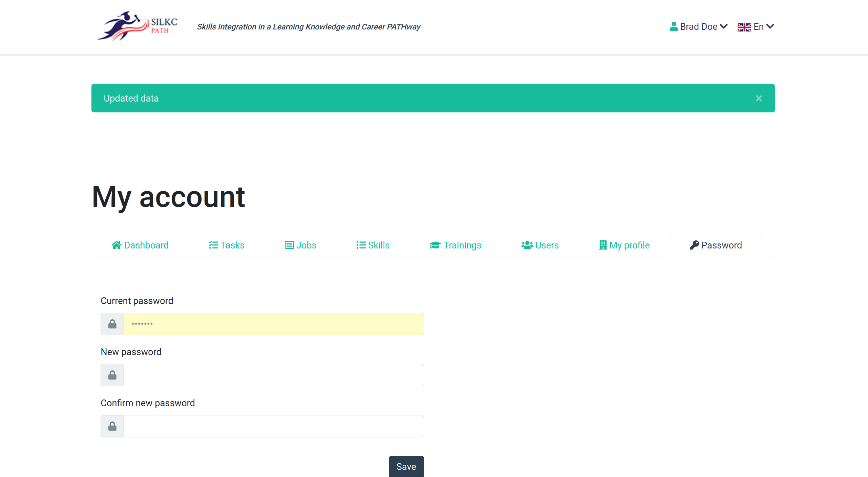Open the Skills tab
This screenshot has width=868, height=477.
click(x=373, y=245)
